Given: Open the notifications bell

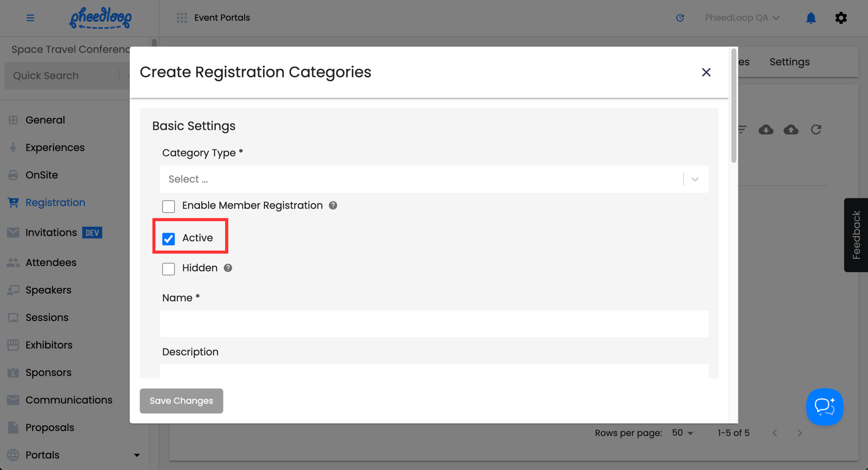Looking at the screenshot, I should click(x=811, y=18).
